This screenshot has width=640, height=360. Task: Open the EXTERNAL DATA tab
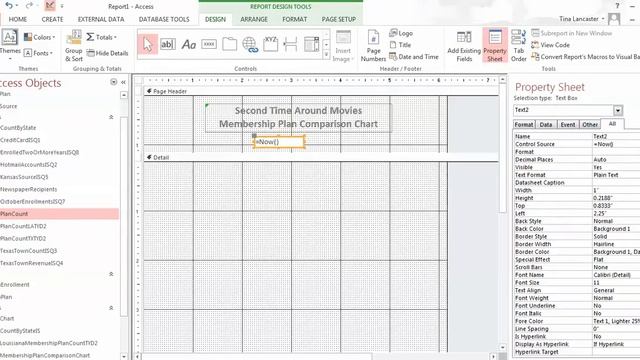(x=101, y=19)
